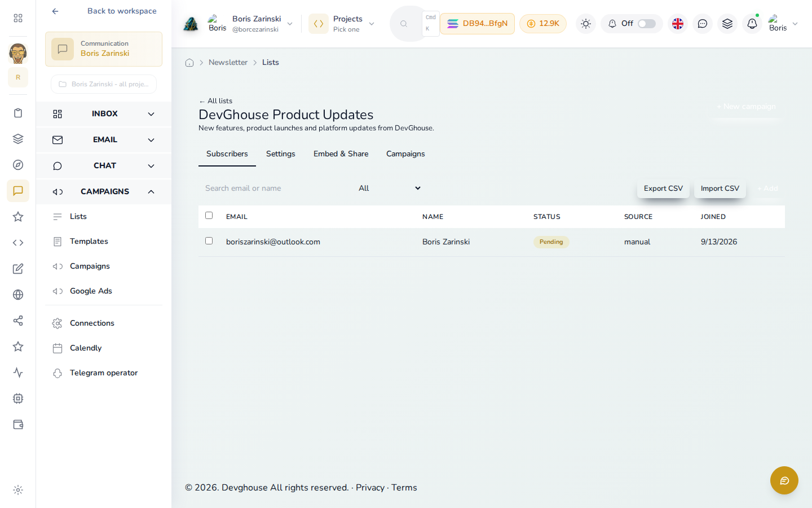Open the chat bubble icon in the top bar
Viewport: 812px width, 508px height.
[703, 24]
